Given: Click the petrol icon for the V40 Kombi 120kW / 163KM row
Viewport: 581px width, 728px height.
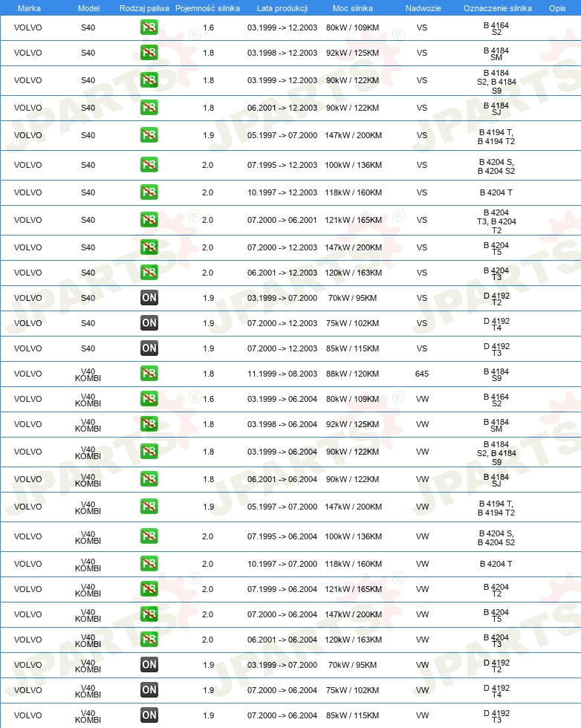Looking at the screenshot, I should [x=149, y=639].
